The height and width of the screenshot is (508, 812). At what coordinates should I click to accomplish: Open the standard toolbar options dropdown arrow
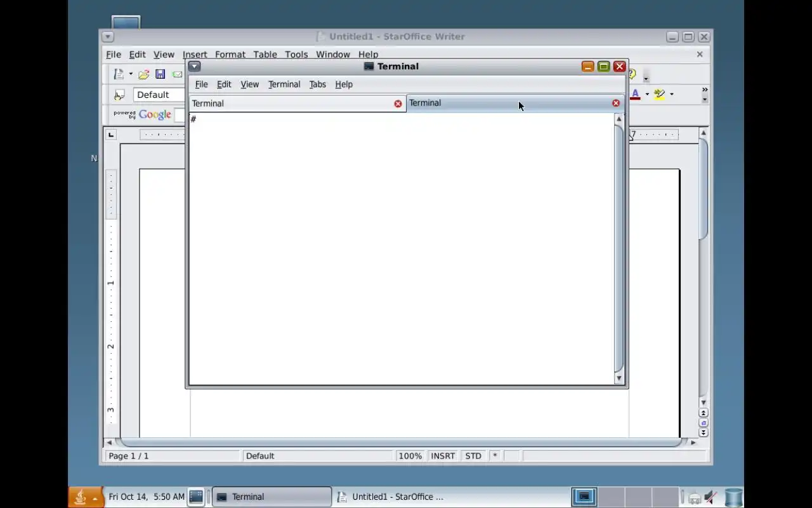point(646,78)
